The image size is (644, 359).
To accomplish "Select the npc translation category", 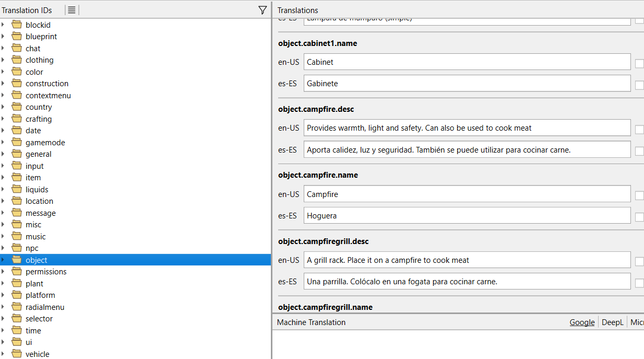I will click(32, 248).
